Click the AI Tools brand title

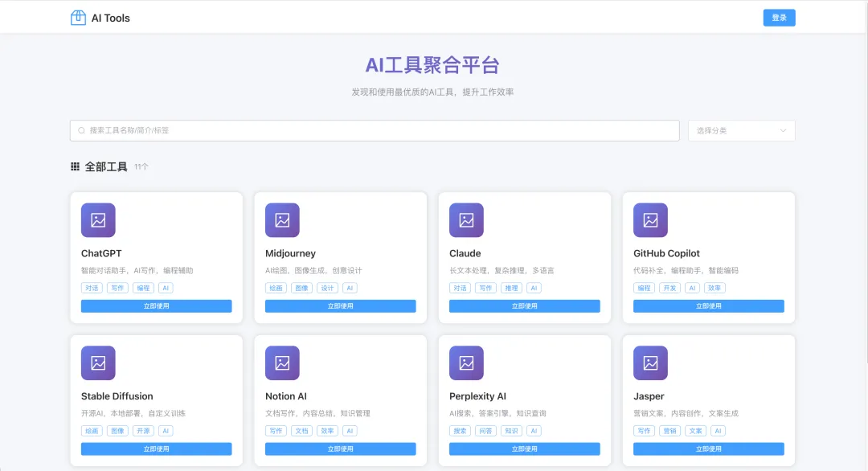110,18
